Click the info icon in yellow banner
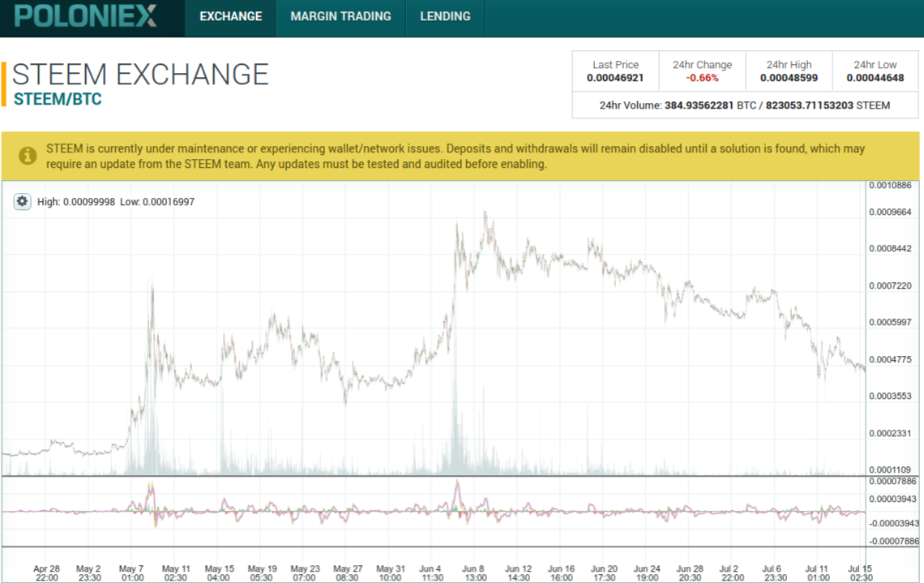The image size is (924, 583). 28,156
